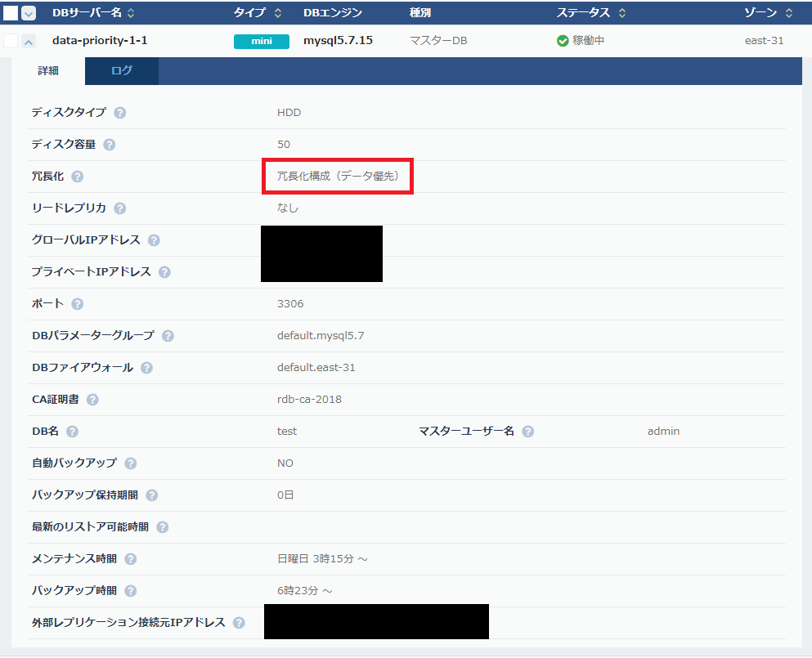
Task: Open the header selection dropdown arrow
Action: click(29, 13)
